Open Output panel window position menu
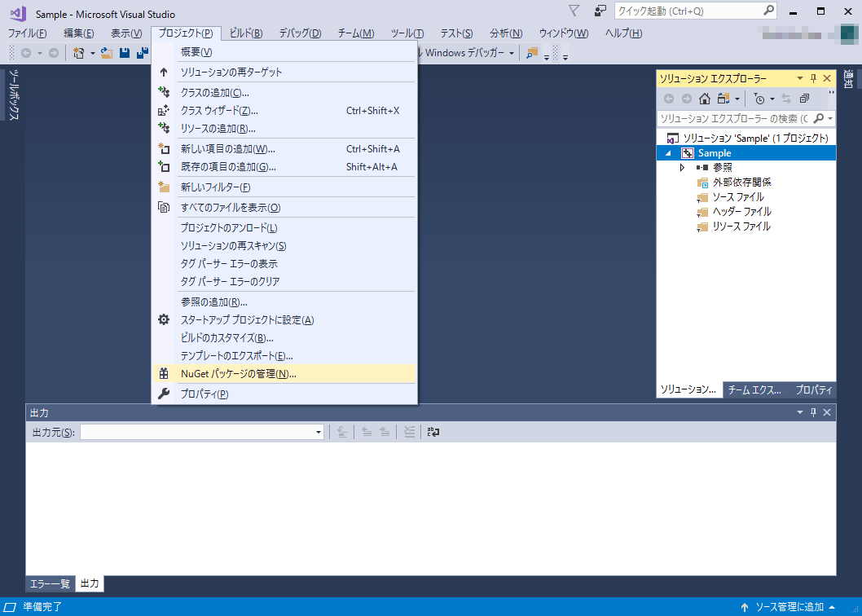 [x=800, y=413]
